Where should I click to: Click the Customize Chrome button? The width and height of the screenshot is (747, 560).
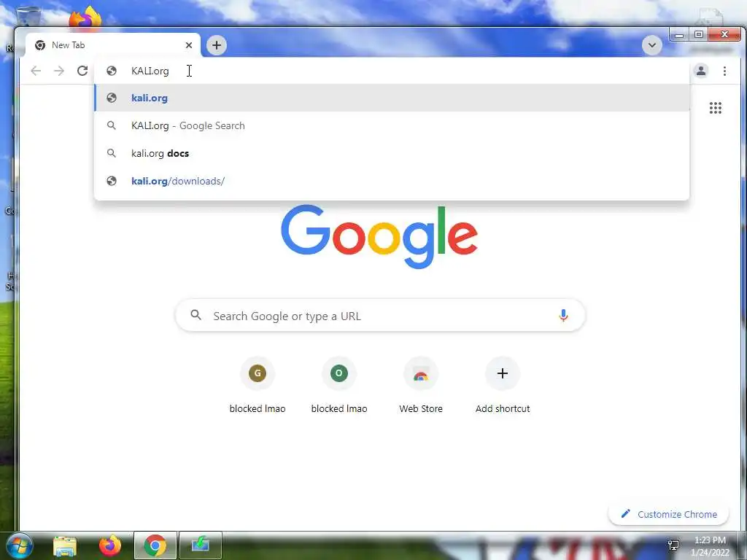[x=668, y=514]
